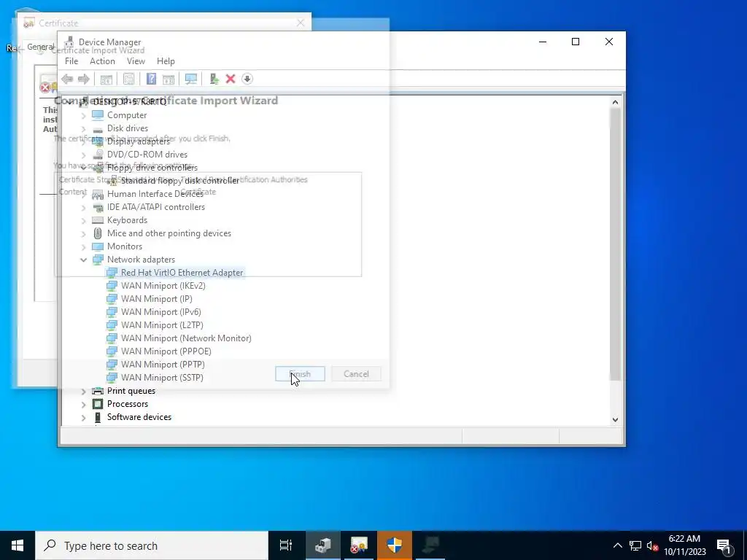Open the View menu
Viewport: 747px width, 560px height.
coord(136,61)
